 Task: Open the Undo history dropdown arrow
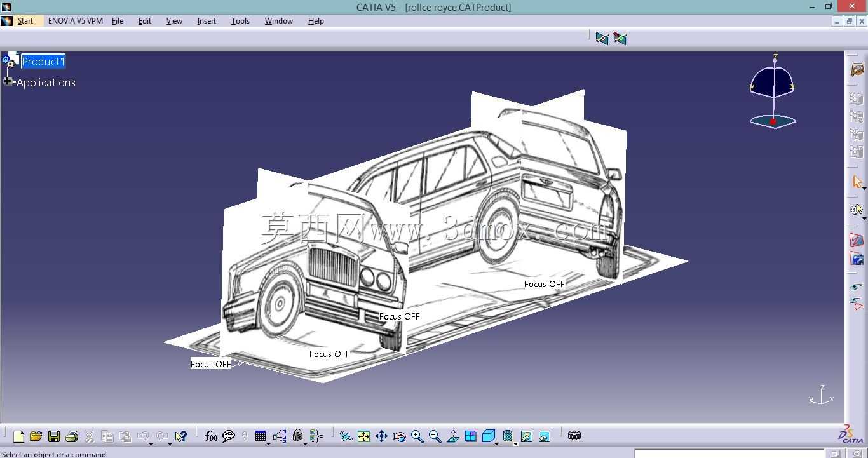[x=151, y=443]
